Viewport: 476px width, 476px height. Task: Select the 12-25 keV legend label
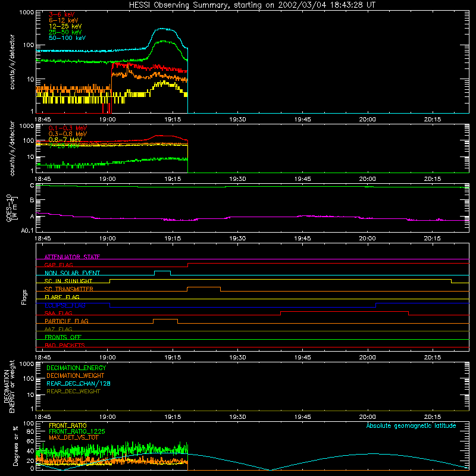click(65, 26)
